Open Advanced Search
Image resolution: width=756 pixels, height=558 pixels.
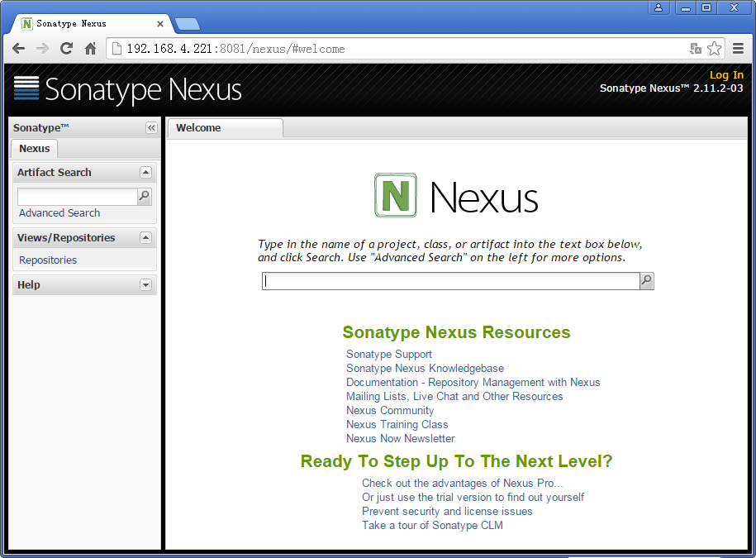coord(59,213)
